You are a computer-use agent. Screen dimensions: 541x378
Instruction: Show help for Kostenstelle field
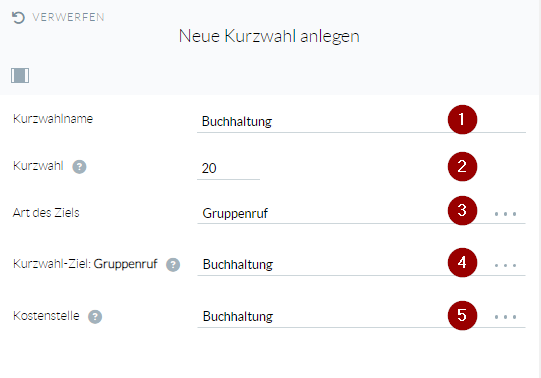point(95,316)
